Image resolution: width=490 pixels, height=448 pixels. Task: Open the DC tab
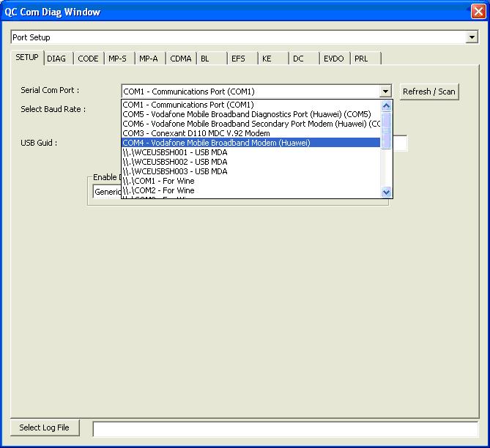(x=304, y=59)
